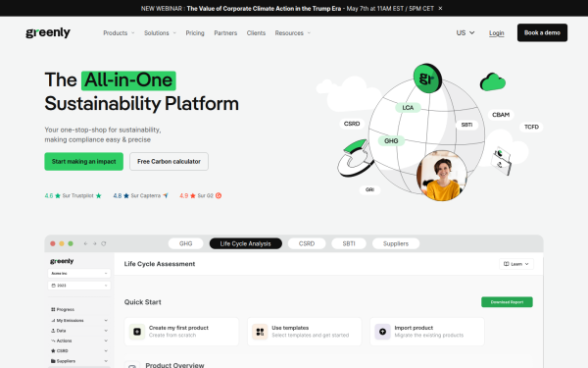Expand the Resources menu
The width and height of the screenshot is (588, 368).
click(292, 33)
